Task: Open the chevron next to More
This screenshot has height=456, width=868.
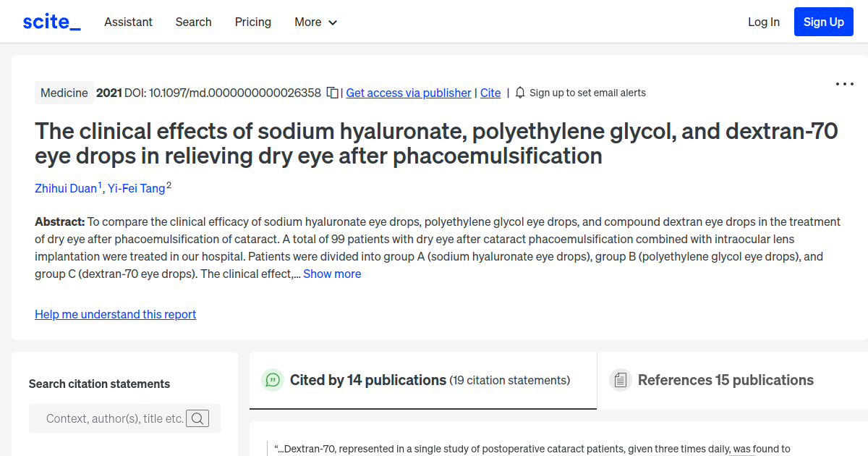Action: [333, 22]
